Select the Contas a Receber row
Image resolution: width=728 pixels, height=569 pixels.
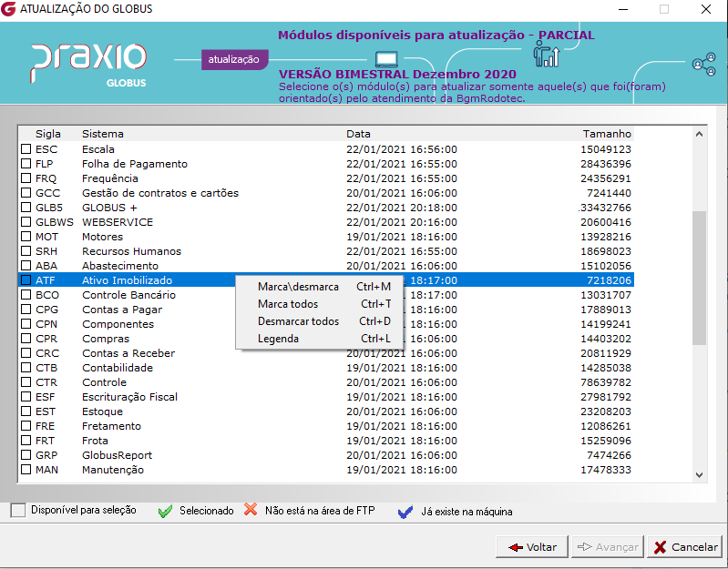pyautogui.click(x=326, y=353)
